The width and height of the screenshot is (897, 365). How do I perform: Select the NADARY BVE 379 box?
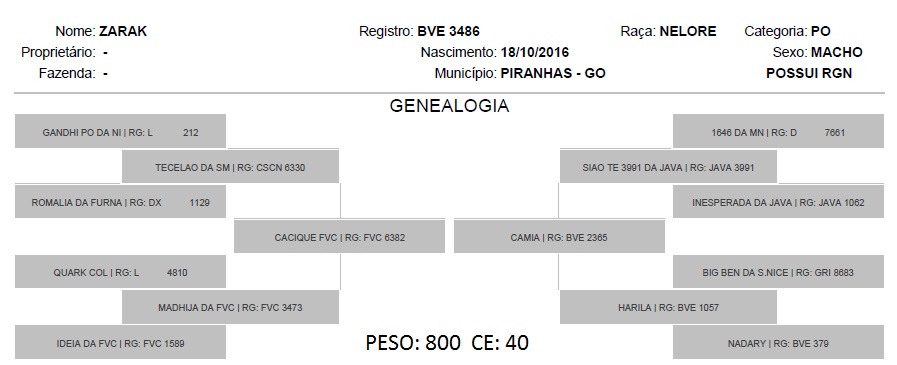[778, 343]
